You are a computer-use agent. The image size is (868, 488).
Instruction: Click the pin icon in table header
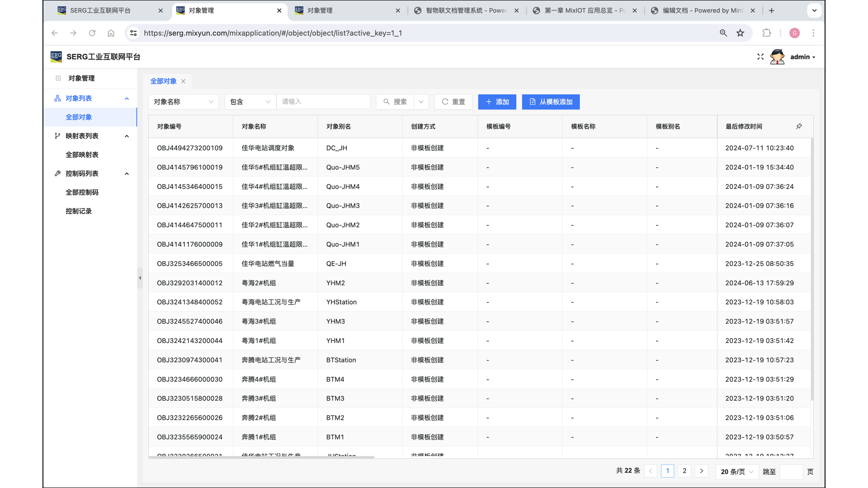tap(799, 127)
